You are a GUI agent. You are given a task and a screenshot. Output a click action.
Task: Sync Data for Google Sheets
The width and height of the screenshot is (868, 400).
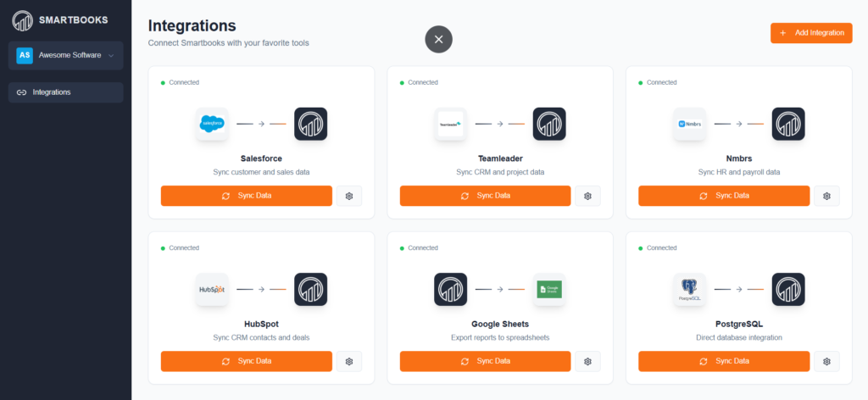click(485, 361)
